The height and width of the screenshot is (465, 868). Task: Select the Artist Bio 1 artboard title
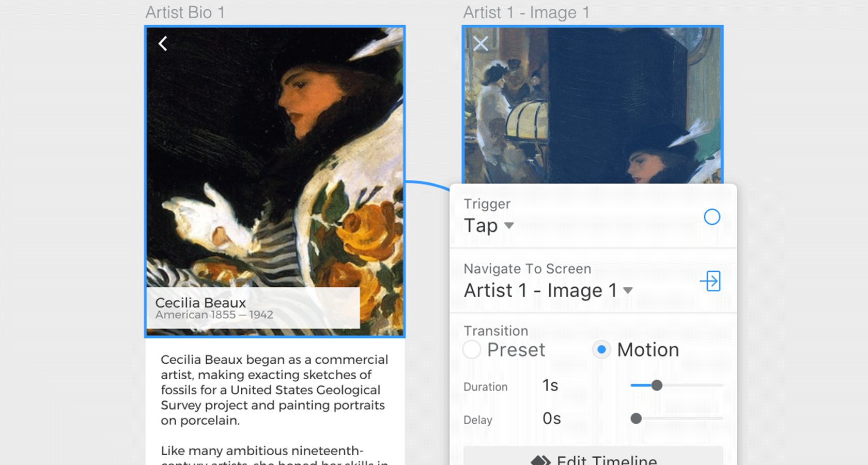point(185,12)
